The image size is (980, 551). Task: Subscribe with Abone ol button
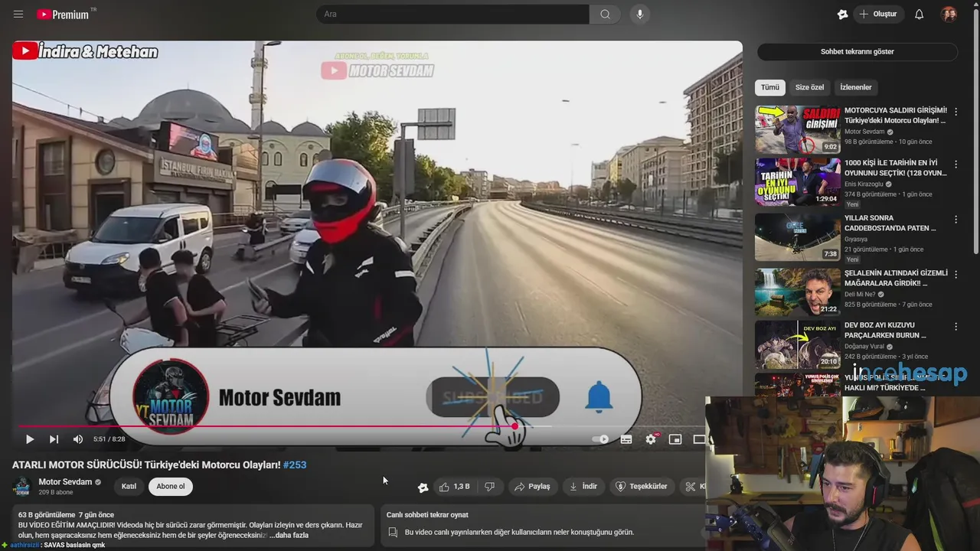(171, 487)
